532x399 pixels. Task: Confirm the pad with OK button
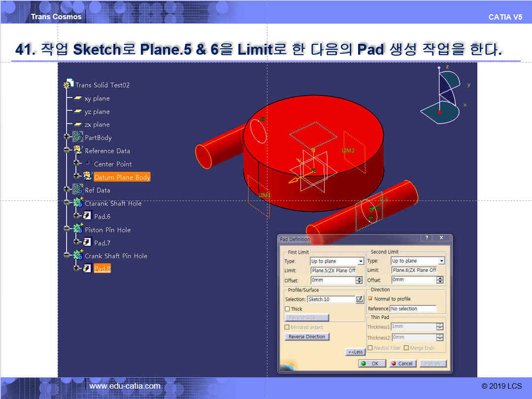[372, 364]
